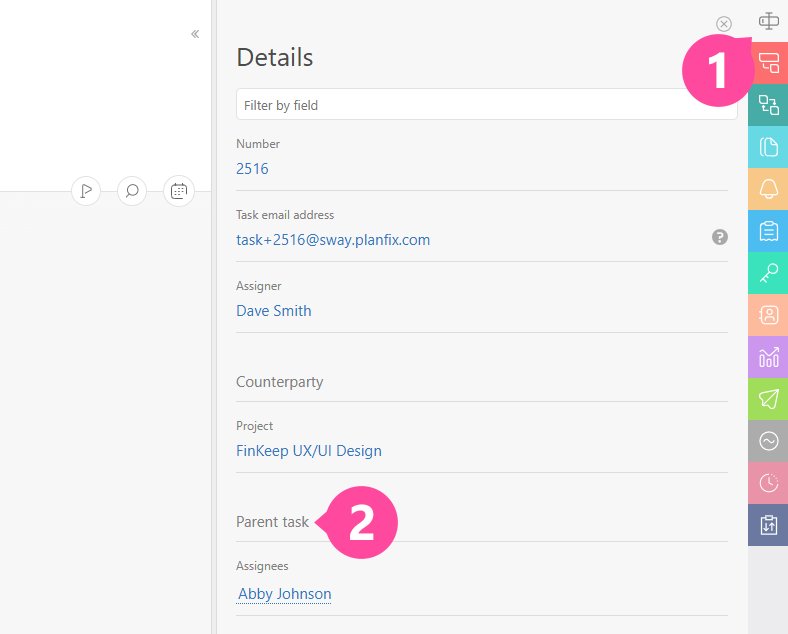Open the orange bell notifications sidebar icon
This screenshot has width=788, height=634.
[768, 189]
